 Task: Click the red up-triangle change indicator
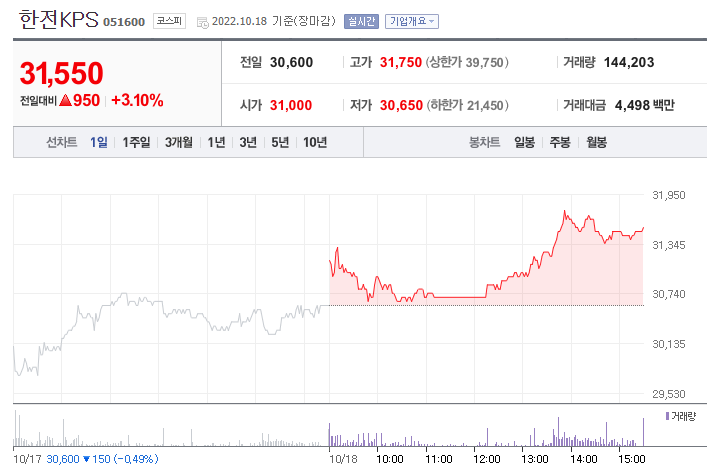pos(65,100)
